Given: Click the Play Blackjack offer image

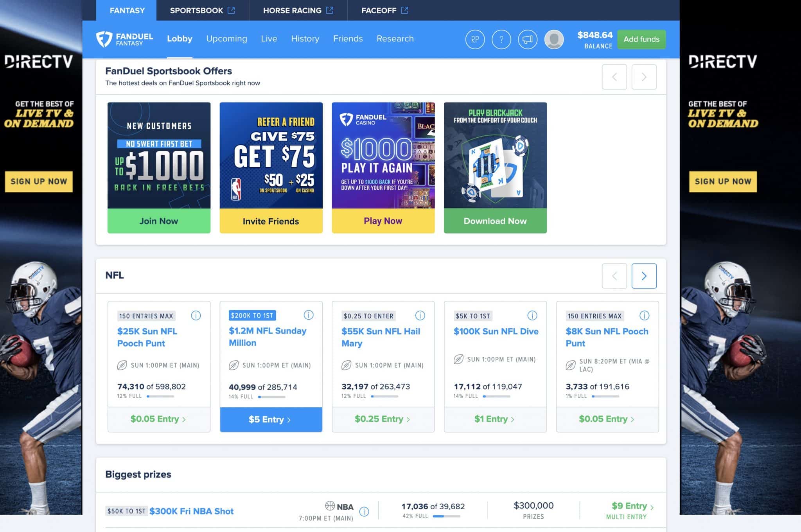Looking at the screenshot, I should point(495,155).
